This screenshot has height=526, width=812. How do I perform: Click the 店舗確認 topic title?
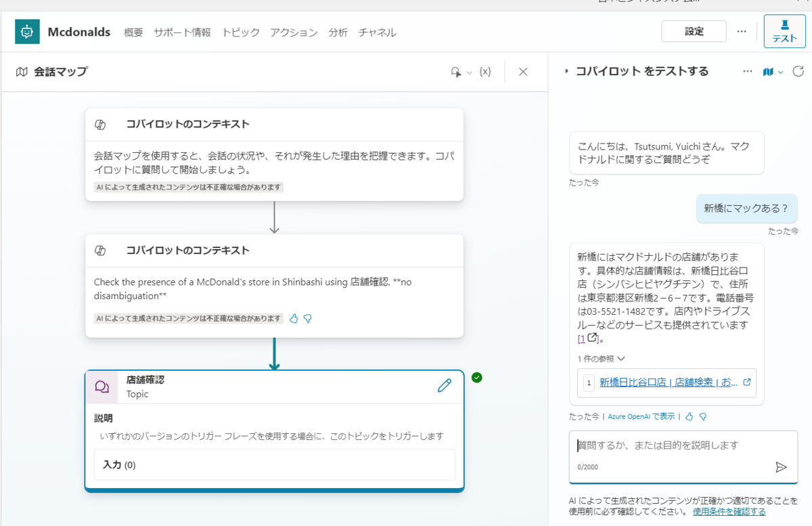(145, 380)
